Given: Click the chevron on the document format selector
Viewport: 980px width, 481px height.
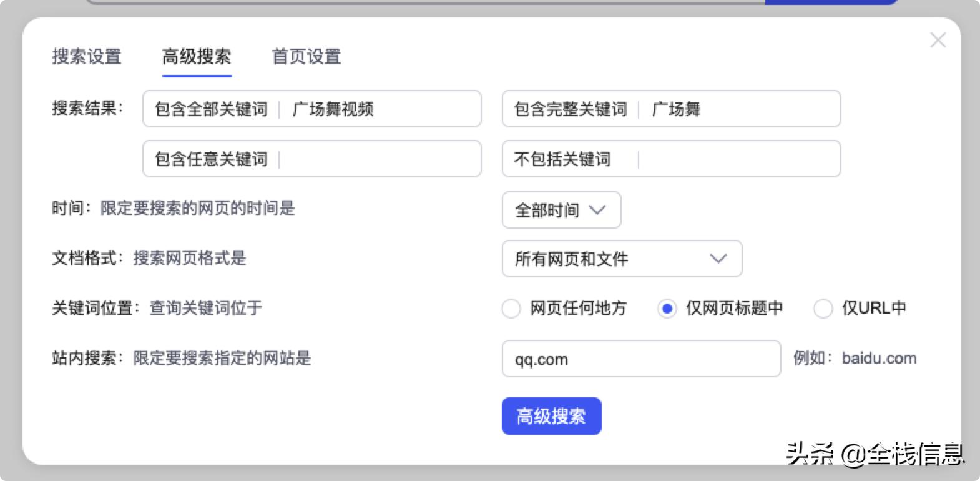Looking at the screenshot, I should click(x=718, y=259).
